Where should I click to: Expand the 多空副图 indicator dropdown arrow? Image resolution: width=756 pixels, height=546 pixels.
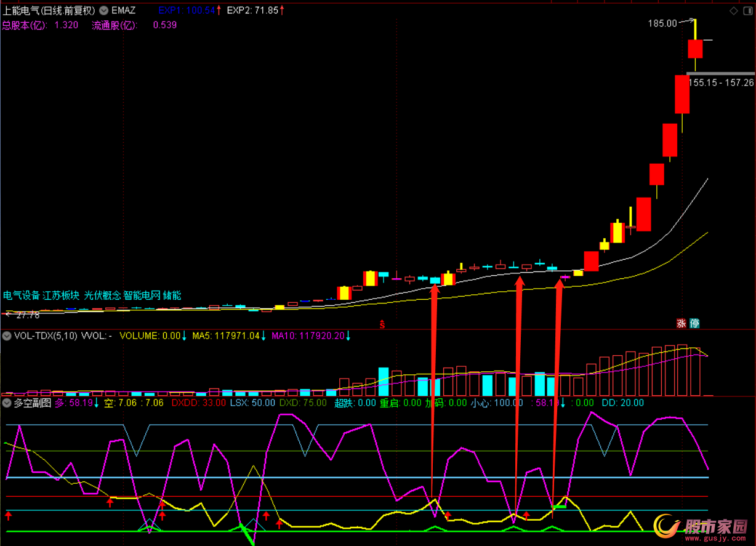7,403
